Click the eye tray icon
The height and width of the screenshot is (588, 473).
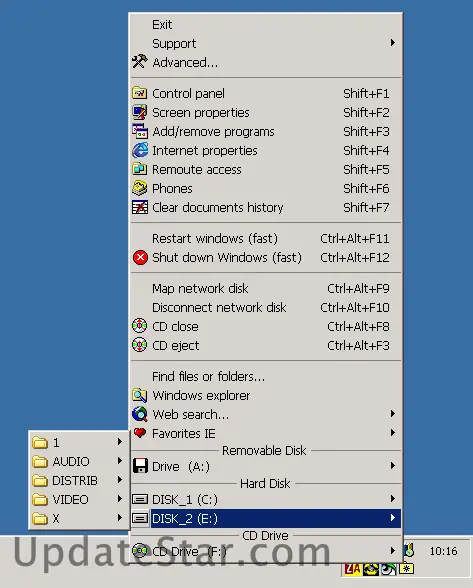coord(388,570)
